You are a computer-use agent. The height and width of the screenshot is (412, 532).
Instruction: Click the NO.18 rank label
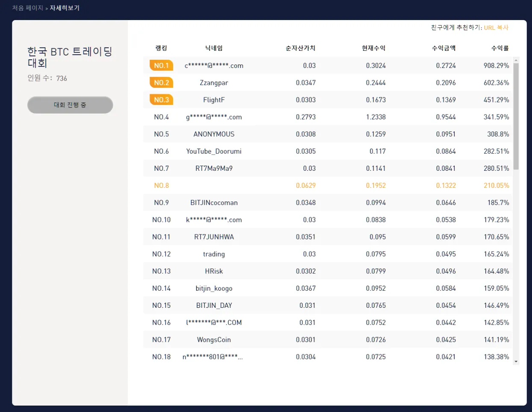pos(161,356)
